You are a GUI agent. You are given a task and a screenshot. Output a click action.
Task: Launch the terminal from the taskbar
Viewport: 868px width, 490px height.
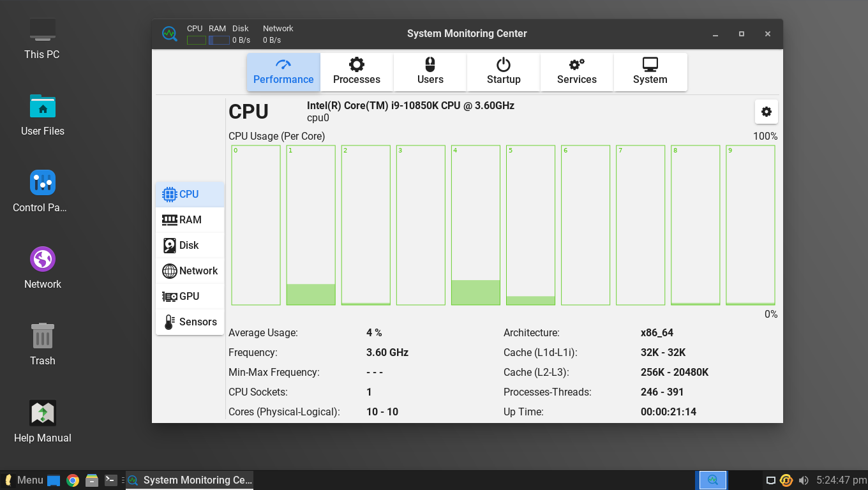click(111, 480)
